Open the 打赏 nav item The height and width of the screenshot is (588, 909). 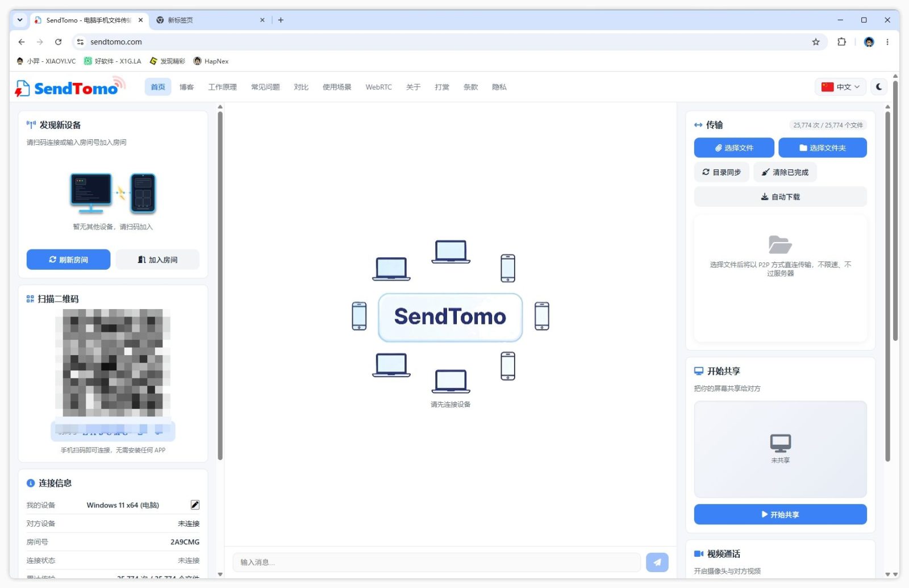pyautogui.click(x=442, y=87)
